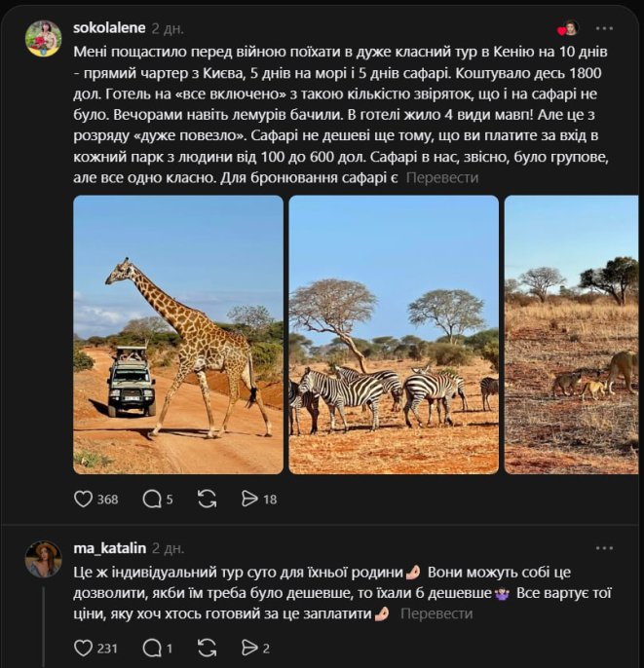Open the giraffe photo

(178, 334)
